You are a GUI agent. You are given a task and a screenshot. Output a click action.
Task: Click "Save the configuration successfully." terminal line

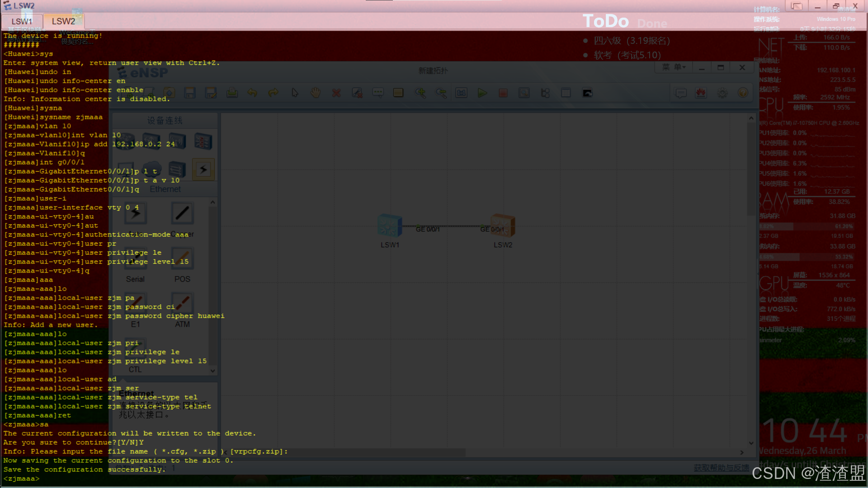[85, 469]
